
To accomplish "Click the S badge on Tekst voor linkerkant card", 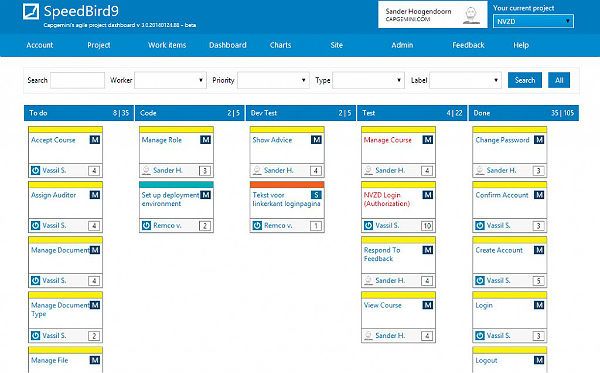I will coord(316,195).
